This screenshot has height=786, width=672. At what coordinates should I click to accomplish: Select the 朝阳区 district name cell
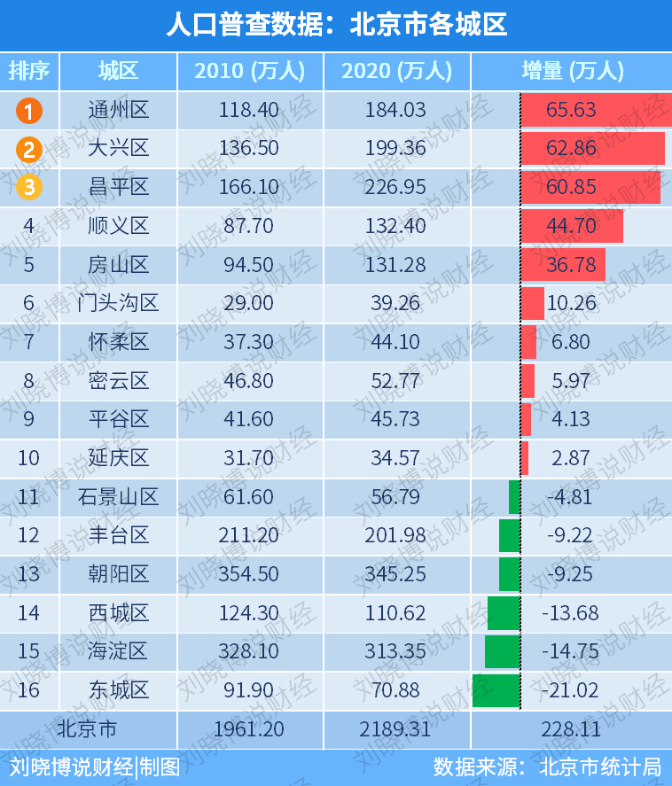[x=118, y=574]
